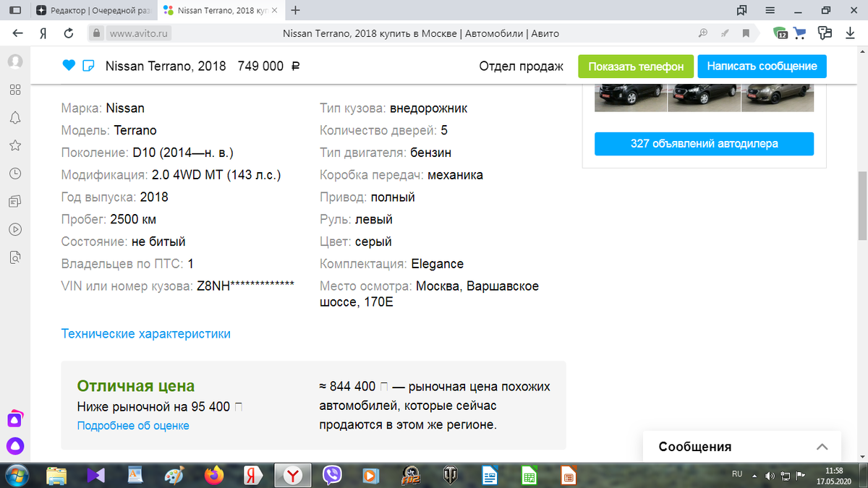Open the browser bookmarks manager icon
The height and width of the screenshot is (488, 868).
pyautogui.click(x=741, y=10)
